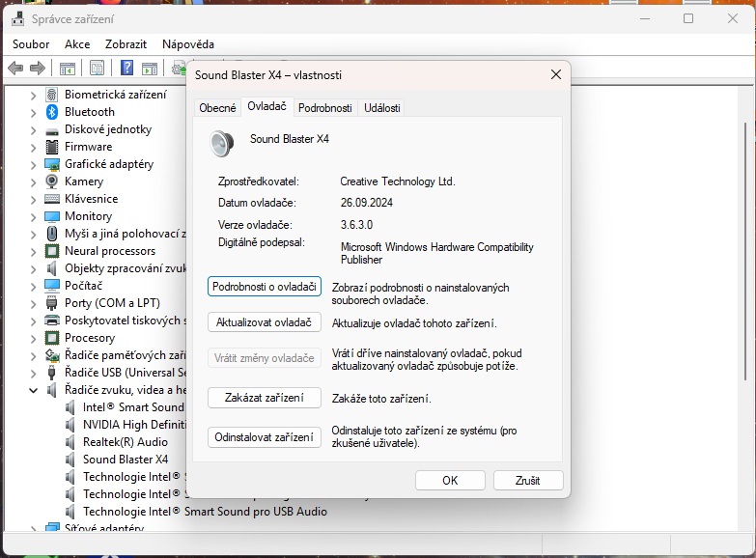Image resolution: width=756 pixels, height=558 pixels.
Task: Click the Grafické adaptéry display card icon
Action: (52, 164)
